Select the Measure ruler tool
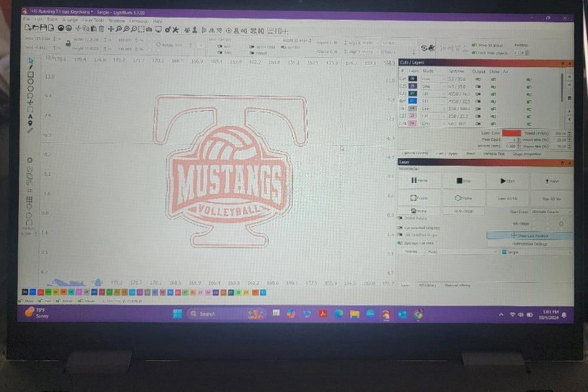588x392 pixels. point(31,130)
